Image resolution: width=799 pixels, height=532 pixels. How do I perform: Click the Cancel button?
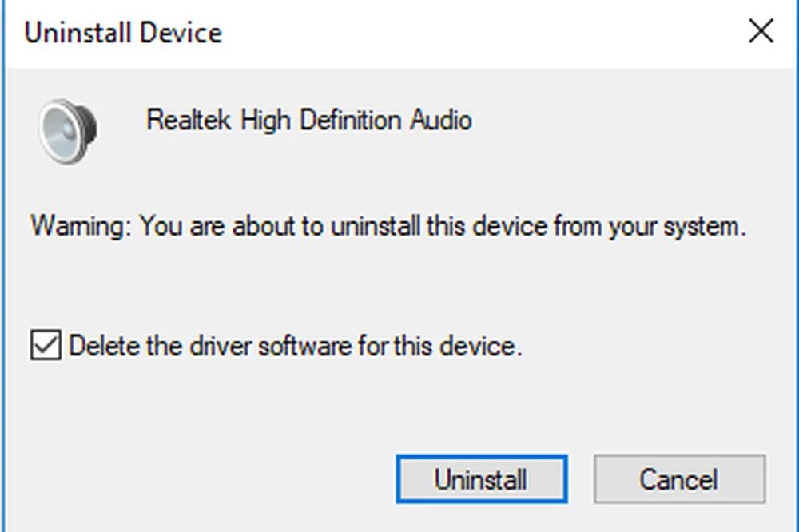click(x=679, y=479)
